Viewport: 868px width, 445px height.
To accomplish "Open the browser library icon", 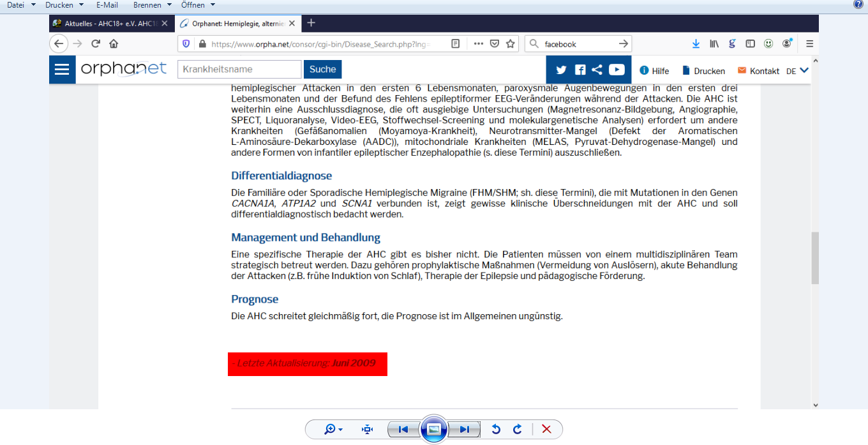I will pos(714,44).
